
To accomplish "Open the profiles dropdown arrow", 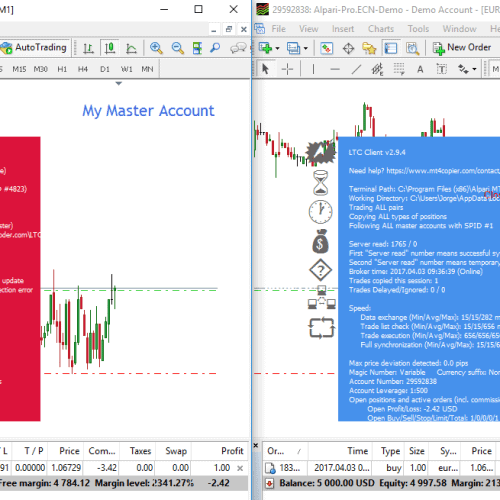I will (306, 48).
